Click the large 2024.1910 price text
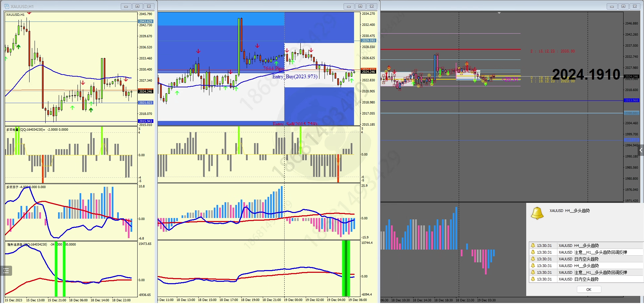Viewport: 644px width, 304px height. tap(586, 75)
